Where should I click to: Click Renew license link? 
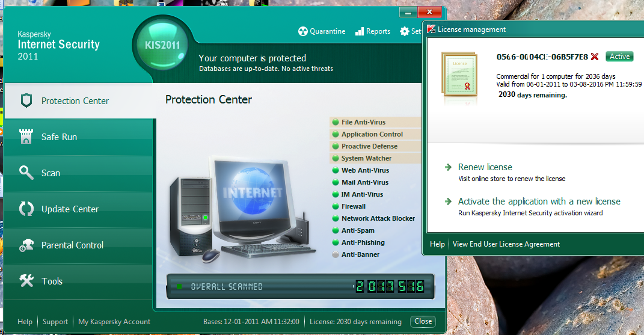click(485, 167)
